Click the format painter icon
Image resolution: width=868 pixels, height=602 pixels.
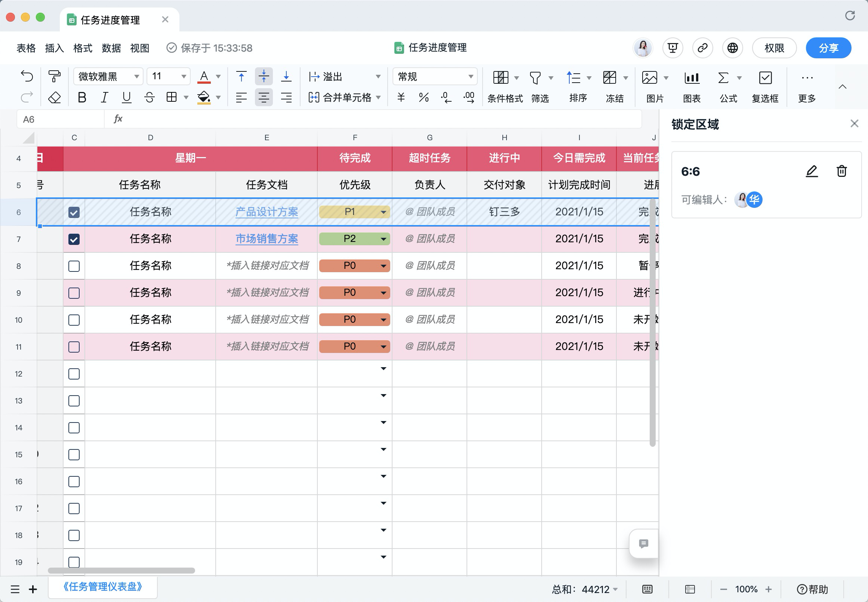click(55, 77)
